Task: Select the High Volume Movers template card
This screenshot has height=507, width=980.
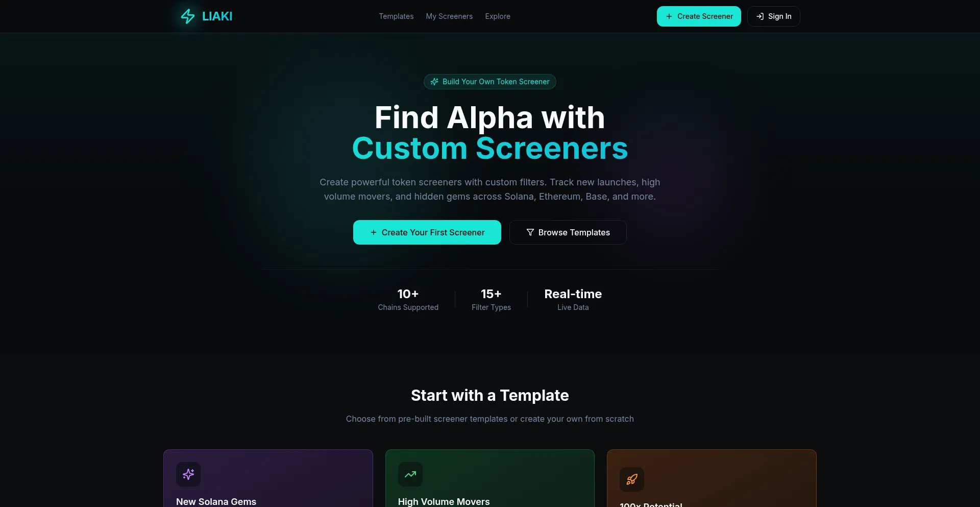Action: coord(490,478)
